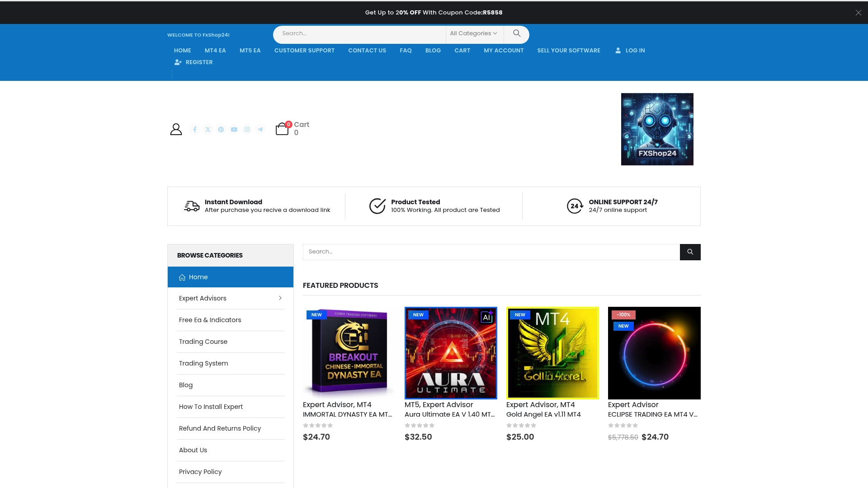
Task: Dismiss the 20% OFF coupon banner
Action: pos(858,12)
